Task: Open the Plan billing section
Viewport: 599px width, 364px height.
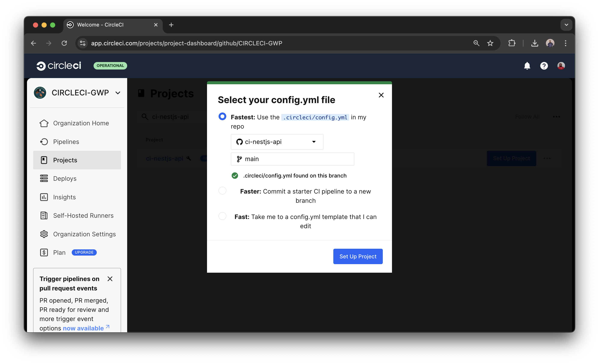Action: [59, 252]
